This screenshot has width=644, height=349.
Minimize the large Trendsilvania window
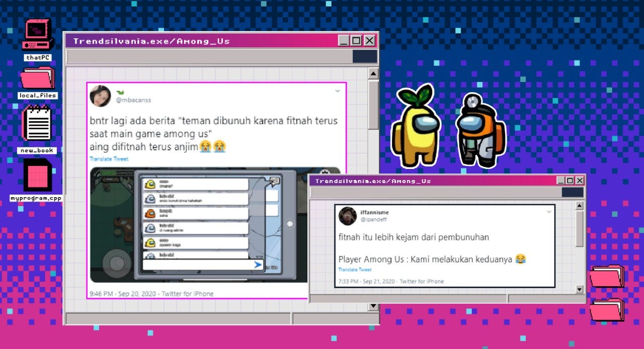click(344, 41)
